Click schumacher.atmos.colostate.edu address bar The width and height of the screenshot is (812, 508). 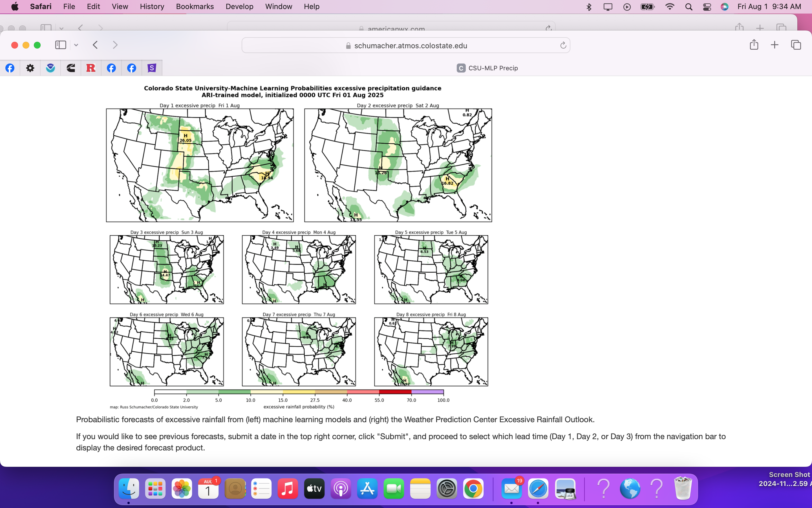(406, 45)
